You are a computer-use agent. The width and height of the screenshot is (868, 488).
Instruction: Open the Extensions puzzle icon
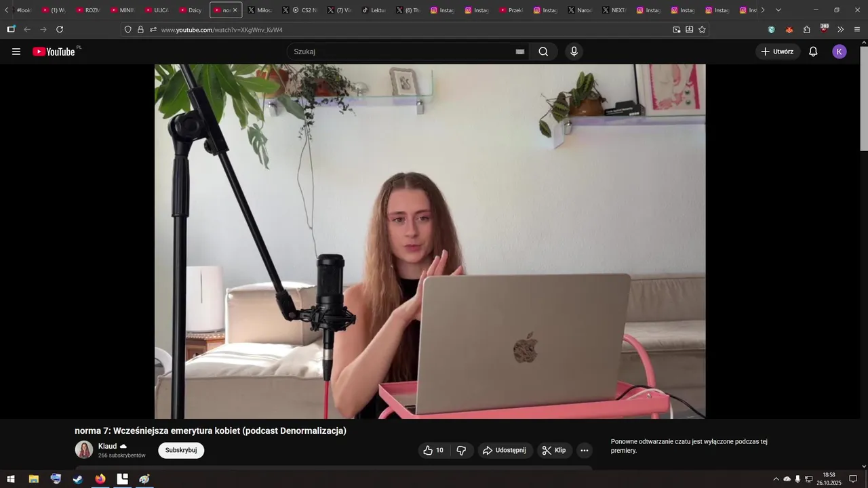806,29
